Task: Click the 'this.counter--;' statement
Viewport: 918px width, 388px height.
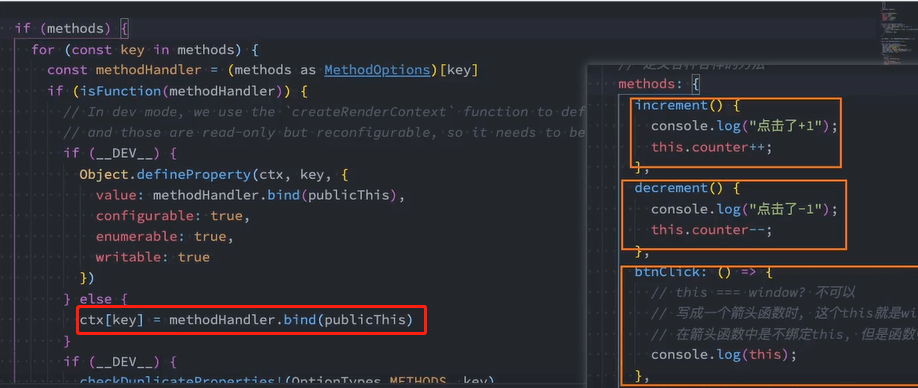Action: click(712, 230)
